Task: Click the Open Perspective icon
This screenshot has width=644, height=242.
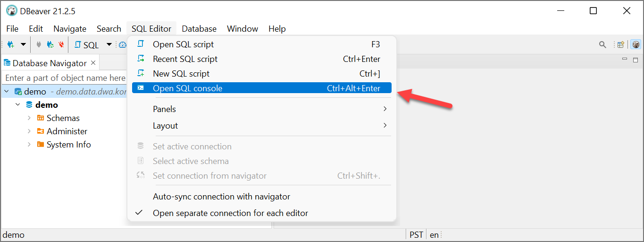Action: [621, 45]
